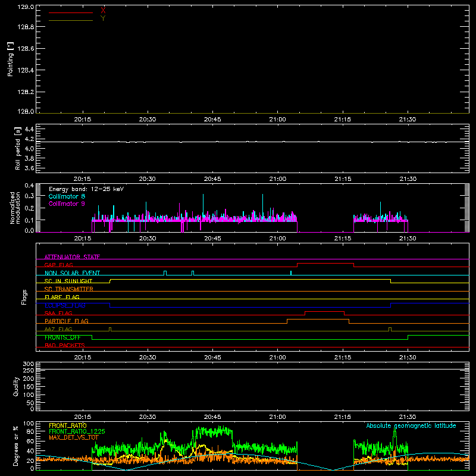476x476 pixels.
Task: Click the 'Quality' axis title
Action: (16, 386)
